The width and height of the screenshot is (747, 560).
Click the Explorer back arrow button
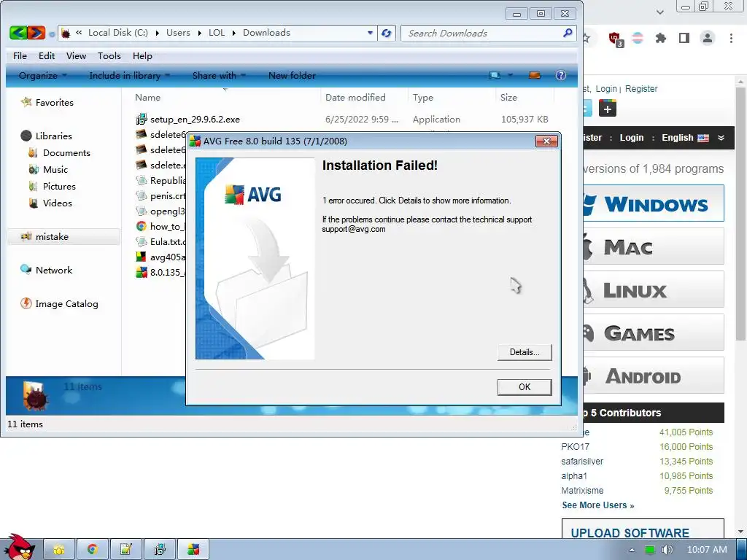(18, 33)
